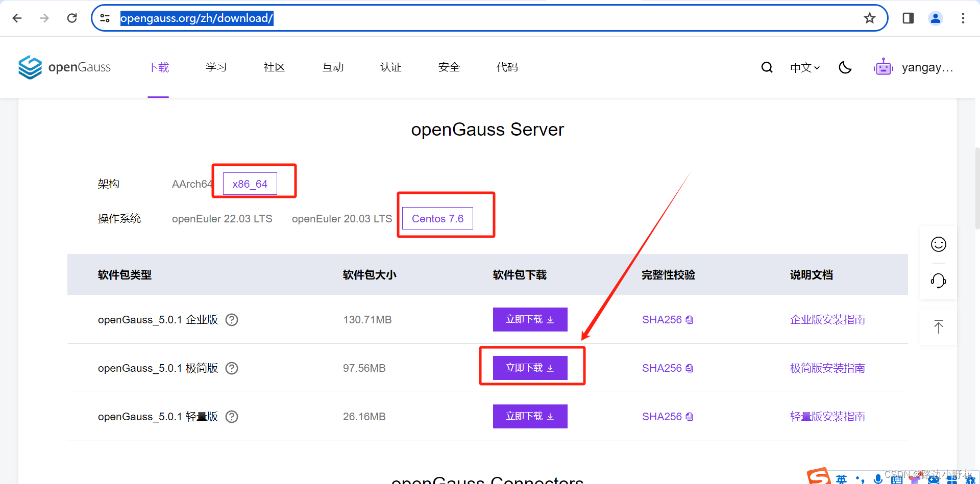Click the openGauss Server heading
Screen dimensions: 980x484
pyautogui.click(x=487, y=130)
